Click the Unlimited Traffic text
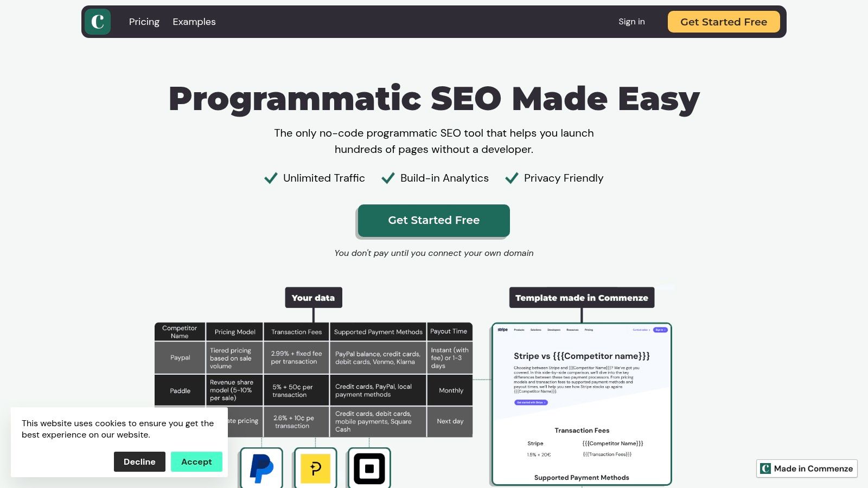This screenshot has height=488, width=868. click(324, 178)
